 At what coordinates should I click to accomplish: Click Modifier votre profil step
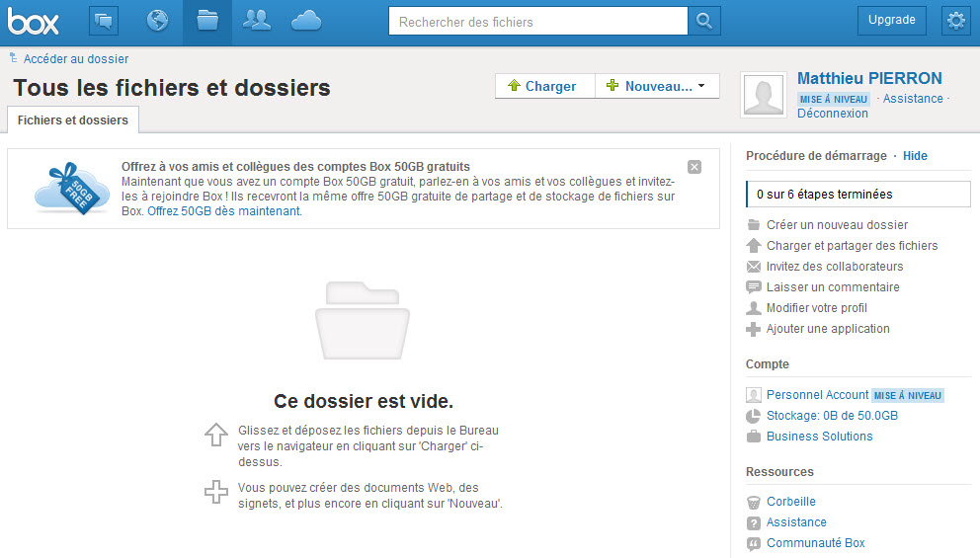pyautogui.click(x=816, y=307)
